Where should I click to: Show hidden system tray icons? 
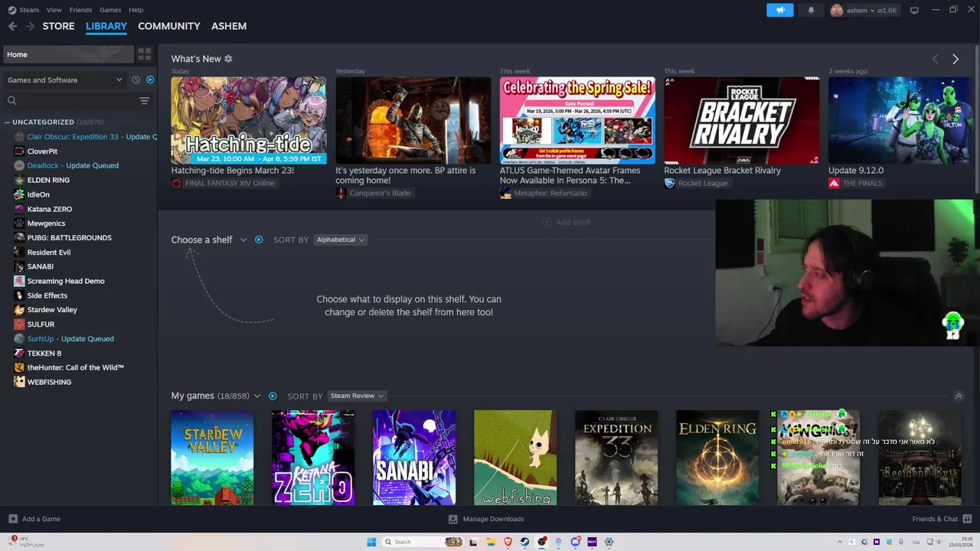(840, 542)
